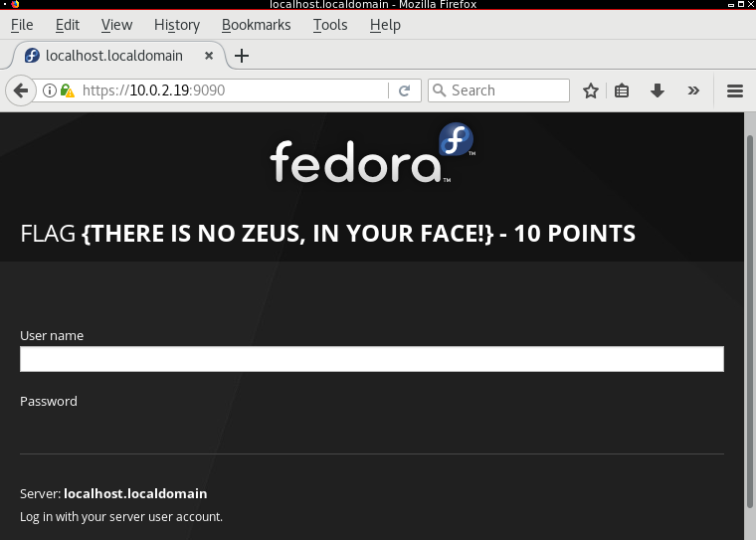Screen dimensions: 756x540
Task: Expand the toolbar overflow chevron
Action: [693, 90]
